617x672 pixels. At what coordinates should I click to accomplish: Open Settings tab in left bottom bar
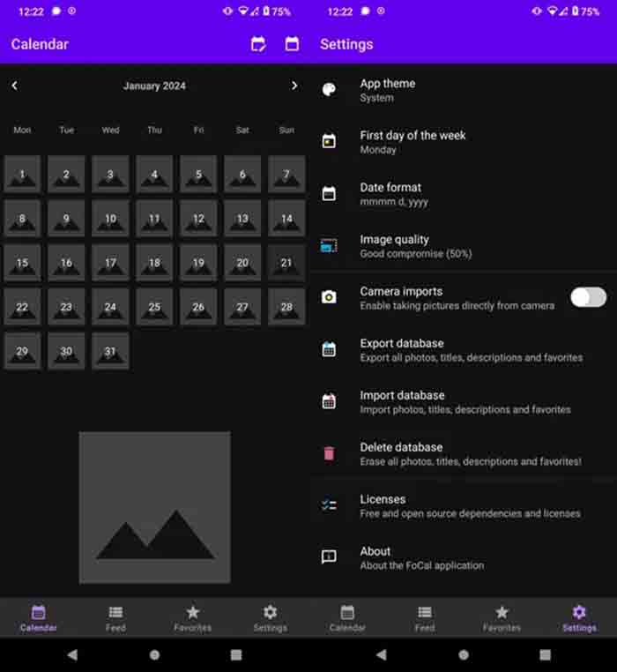tap(270, 618)
